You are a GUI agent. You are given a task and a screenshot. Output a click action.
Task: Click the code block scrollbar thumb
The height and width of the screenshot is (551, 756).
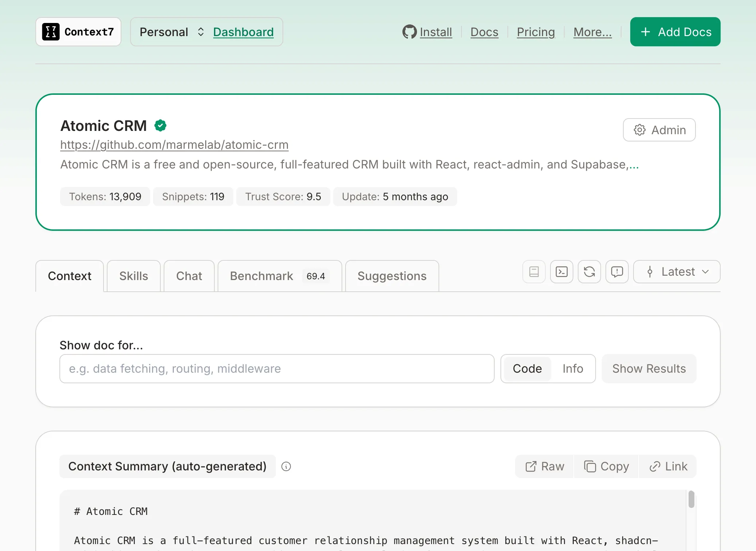click(x=691, y=499)
